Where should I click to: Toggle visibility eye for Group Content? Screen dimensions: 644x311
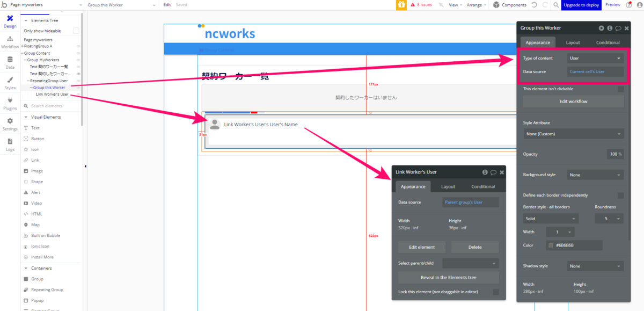coord(78,53)
